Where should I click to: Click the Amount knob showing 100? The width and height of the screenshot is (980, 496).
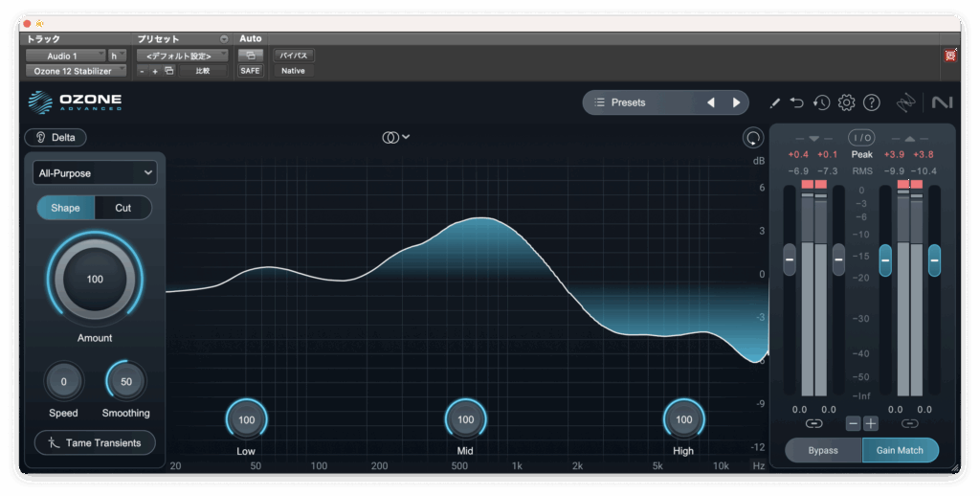95,279
